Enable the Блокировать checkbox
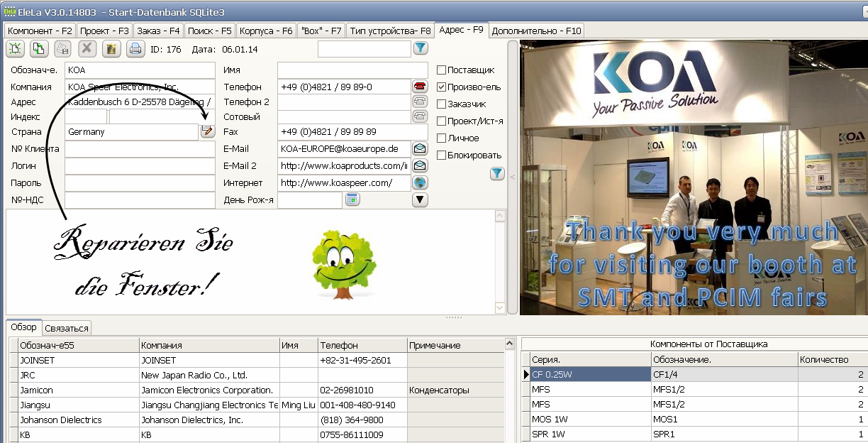 coord(441,155)
